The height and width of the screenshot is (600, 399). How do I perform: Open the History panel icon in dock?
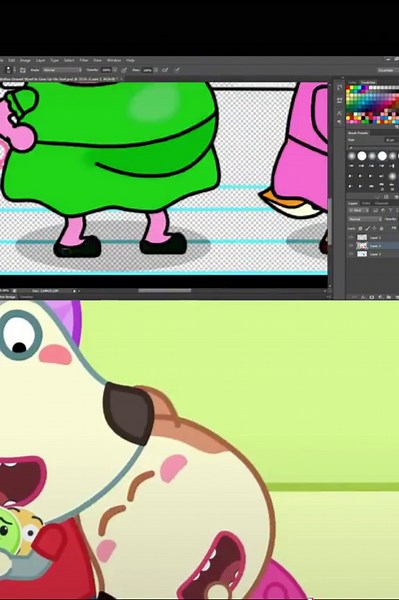coord(339,87)
